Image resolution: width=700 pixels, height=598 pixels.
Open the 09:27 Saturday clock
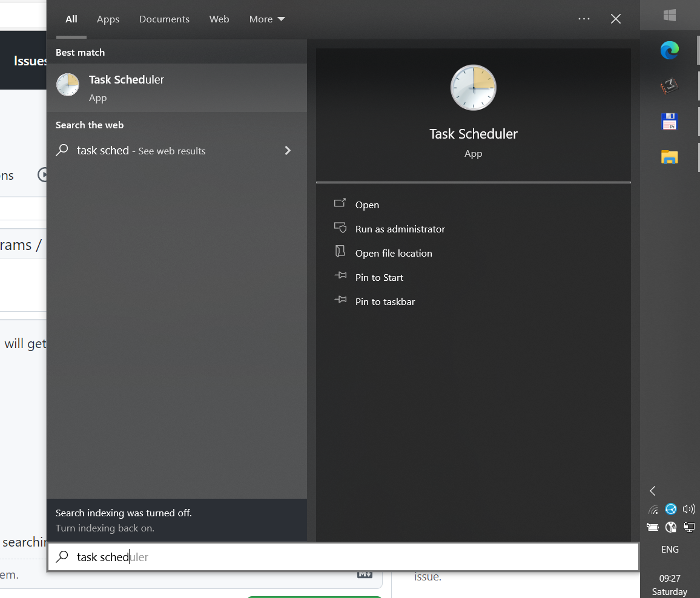pos(670,585)
